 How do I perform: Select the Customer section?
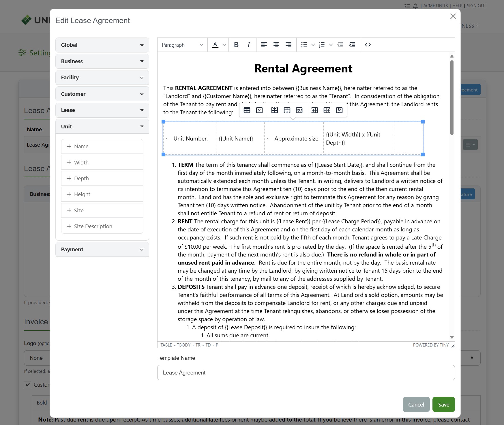[x=102, y=93]
